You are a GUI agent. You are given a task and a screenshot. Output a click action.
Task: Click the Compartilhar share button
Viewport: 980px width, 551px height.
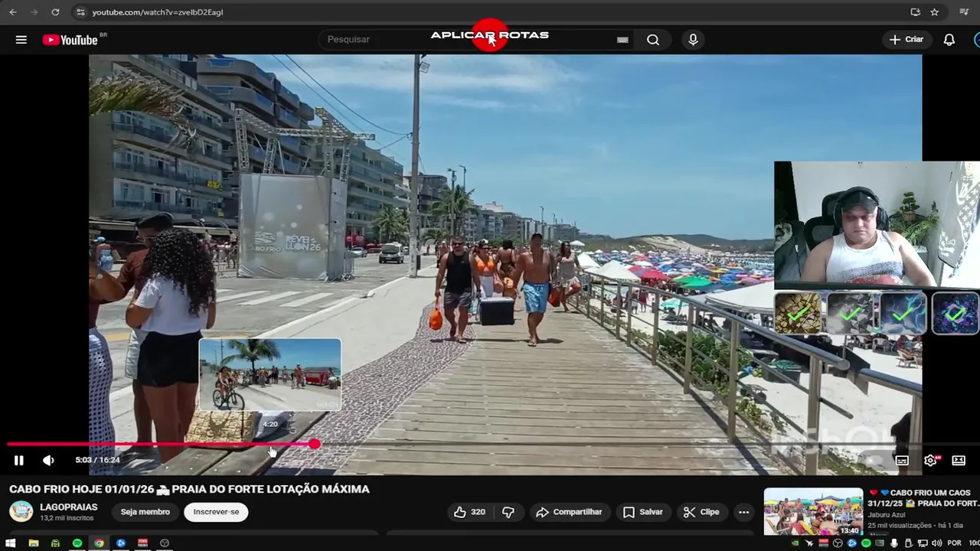pyautogui.click(x=569, y=512)
